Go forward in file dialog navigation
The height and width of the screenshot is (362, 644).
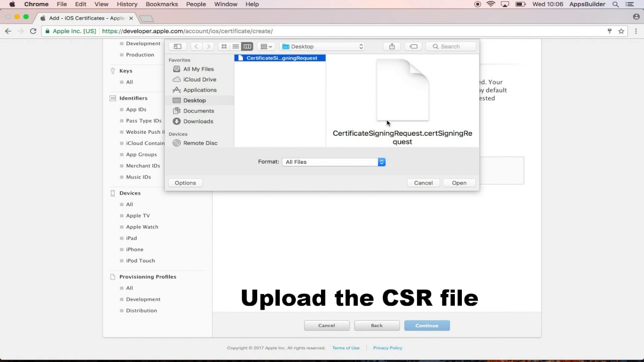click(x=208, y=46)
